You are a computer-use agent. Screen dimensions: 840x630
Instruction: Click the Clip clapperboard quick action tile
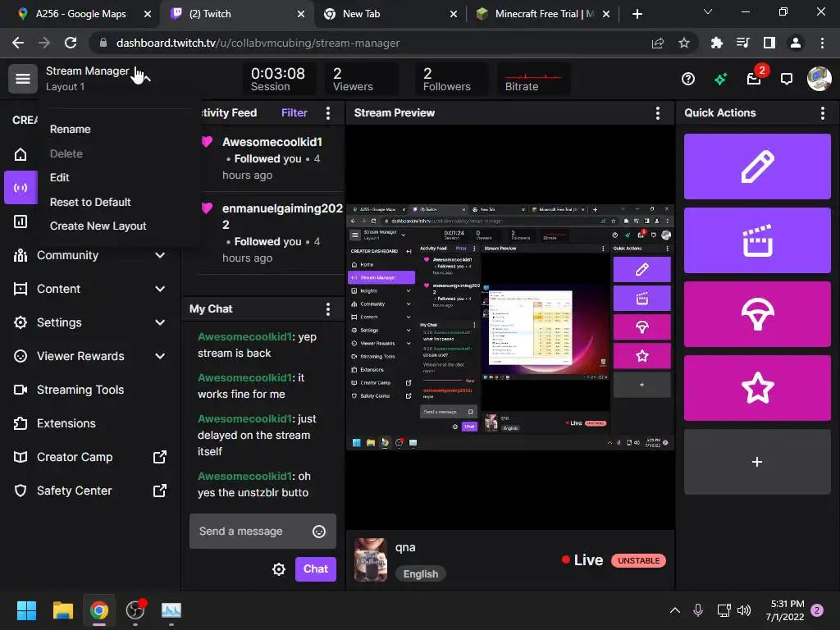757,240
